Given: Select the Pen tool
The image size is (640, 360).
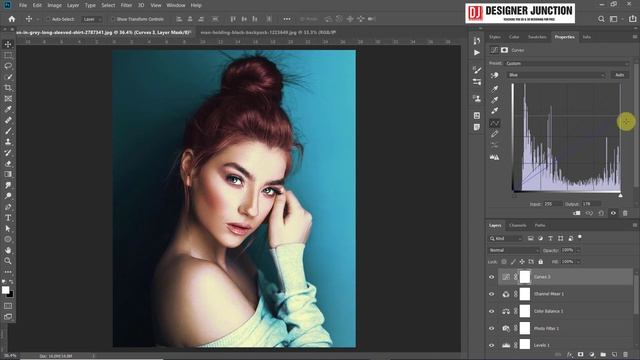Looking at the screenshot, I should pos(8,207).
